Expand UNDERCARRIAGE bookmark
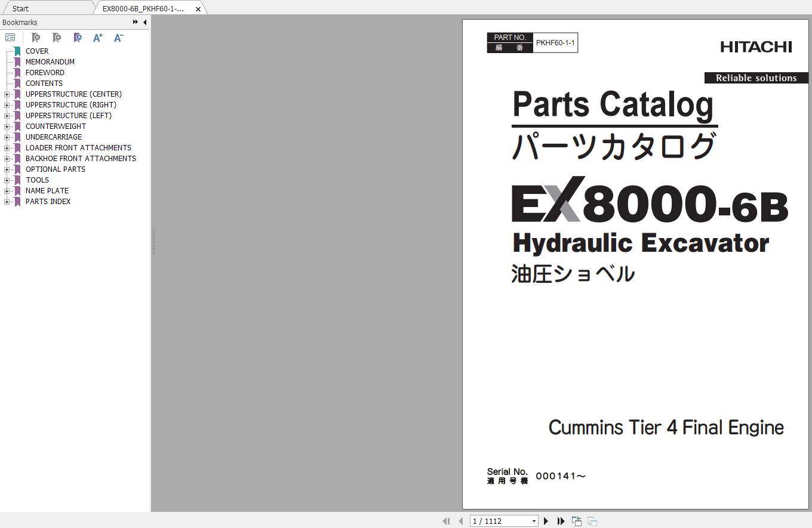Screen dimensions: 812x528 7,137
